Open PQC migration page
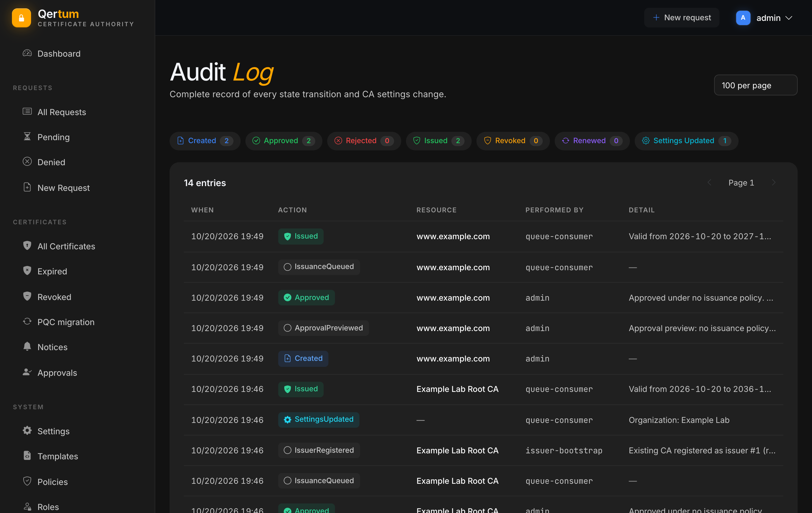This screenshot has height=513, width=812. coord(66,322)
